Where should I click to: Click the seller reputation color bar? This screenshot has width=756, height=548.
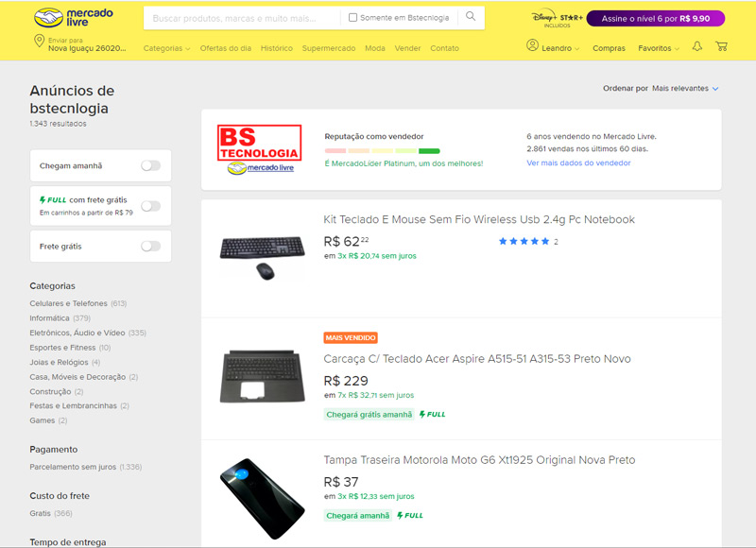tap(382, 151)
